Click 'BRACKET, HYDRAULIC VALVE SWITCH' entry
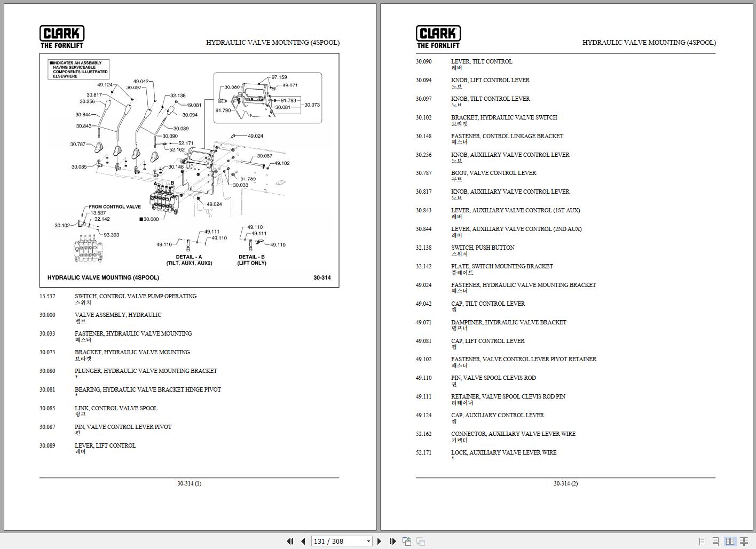The image size is (756, 549). pyautogui.click(x=504, y=117)
